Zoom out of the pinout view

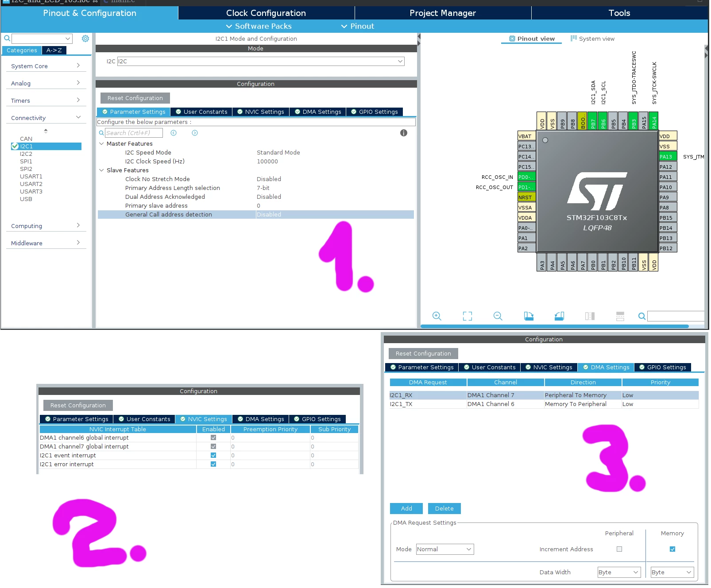click(498, 316)
